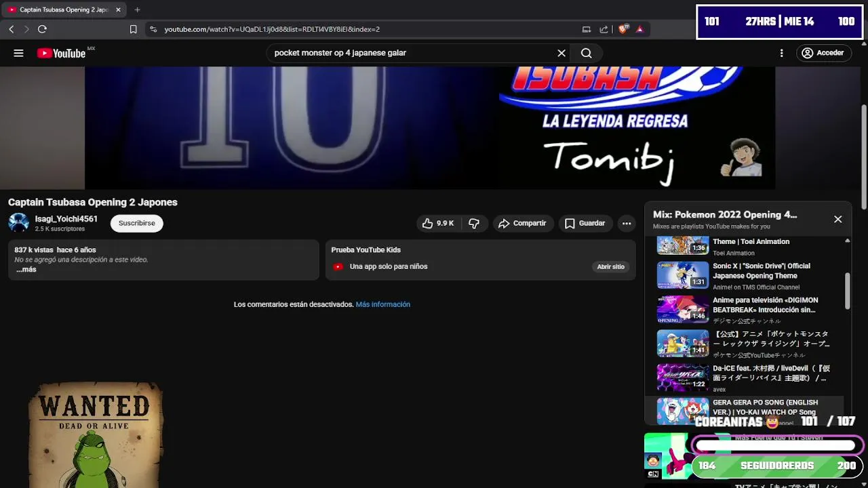The height and width of the screenshot is (488, 868).
Task: Click the browser address bar URL
Action: coord(272,29)
